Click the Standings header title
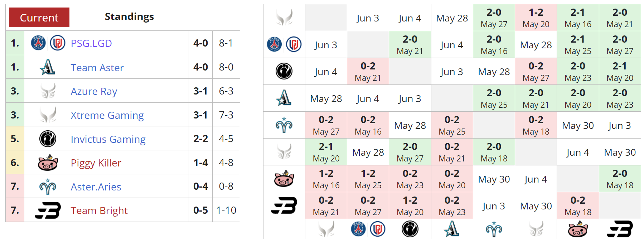 (129, 17)
